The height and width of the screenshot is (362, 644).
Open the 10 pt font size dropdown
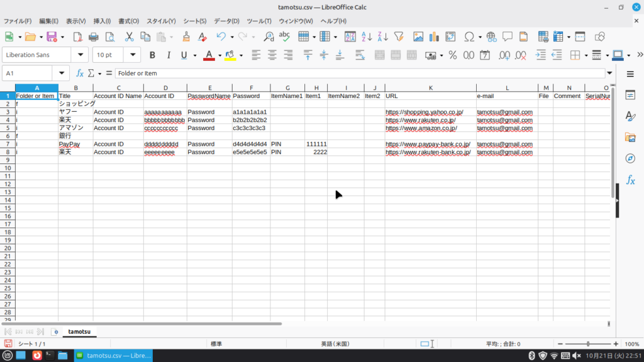pos(132,55)
